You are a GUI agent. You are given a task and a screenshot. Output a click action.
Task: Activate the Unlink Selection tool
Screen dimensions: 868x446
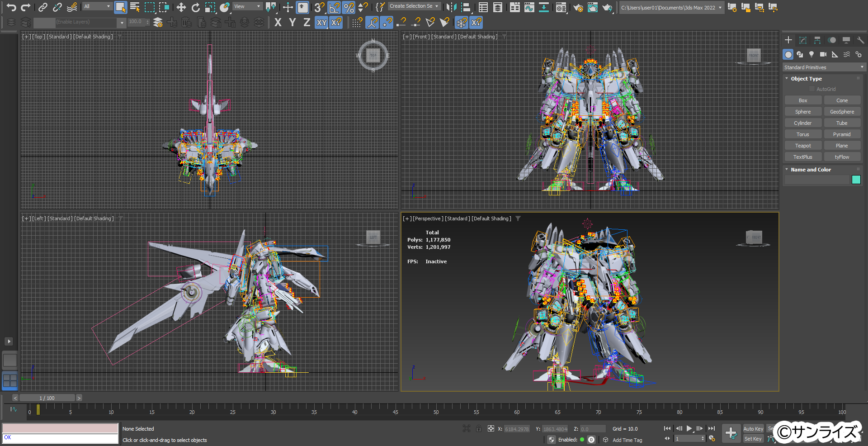(57, 7)
